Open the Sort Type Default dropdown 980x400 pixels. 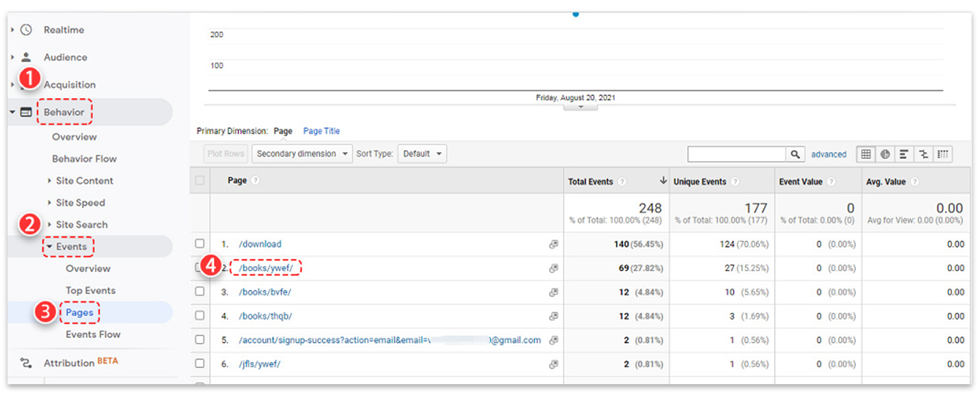(x=421, y=154)
